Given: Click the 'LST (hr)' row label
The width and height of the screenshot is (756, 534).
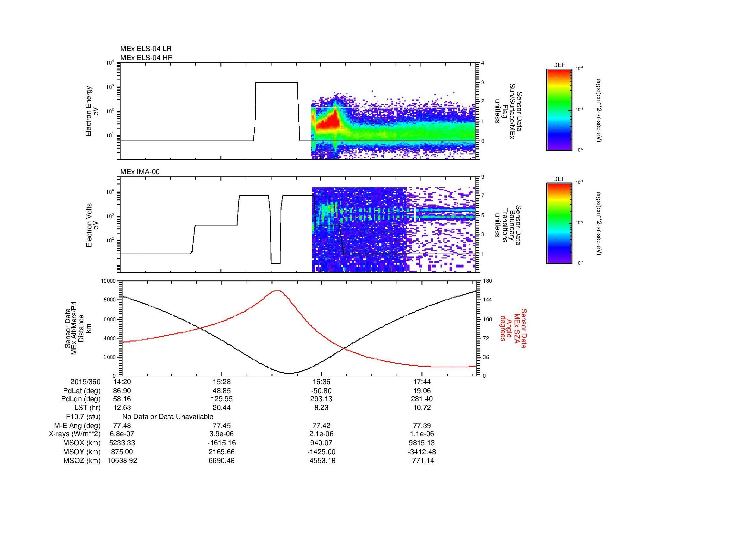Looking at the screenshot, I should tap(87, 408).
